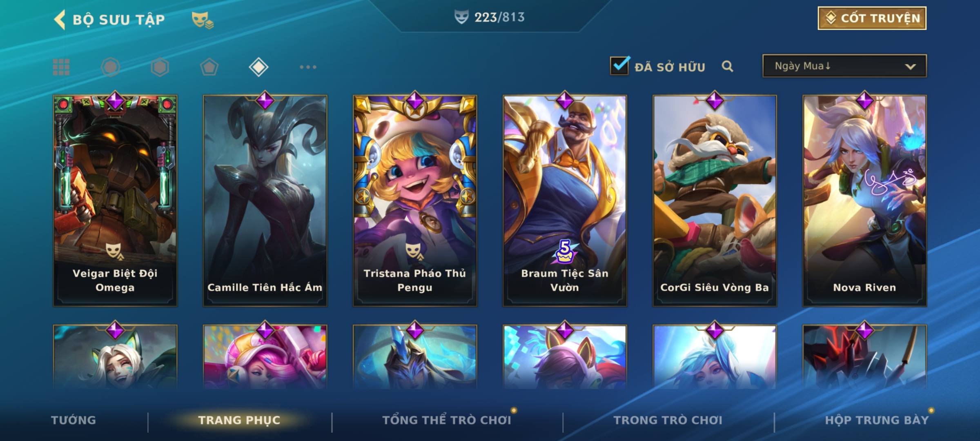Go back using the Bộ Sưu Tập arrow
The width and height of the screenshot is (980, 441).
click(60, 20)
